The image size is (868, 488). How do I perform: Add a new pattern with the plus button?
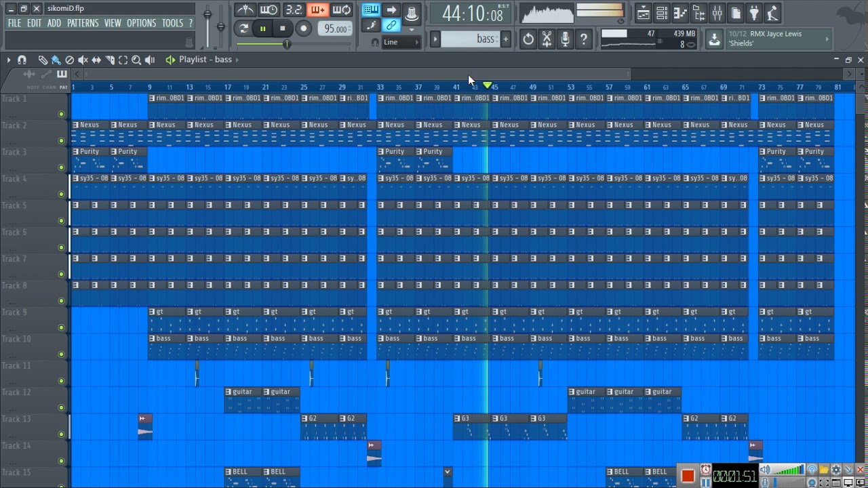505,39
